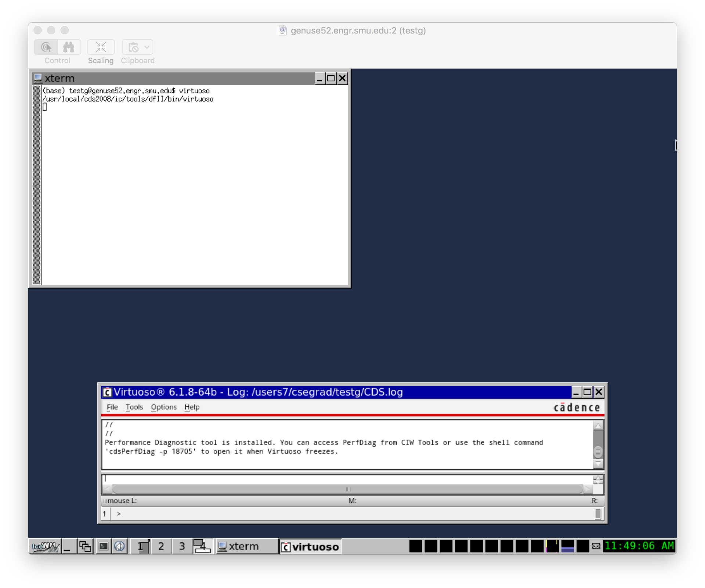Select the mouse pointer Control icon
The image size is (705, 588).
46,47
